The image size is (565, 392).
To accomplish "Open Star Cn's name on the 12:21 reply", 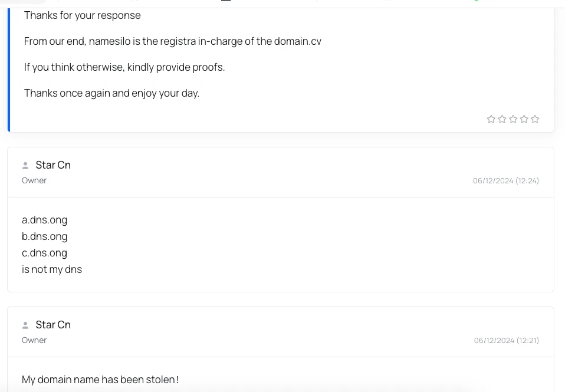I will (x=53, y=325).
